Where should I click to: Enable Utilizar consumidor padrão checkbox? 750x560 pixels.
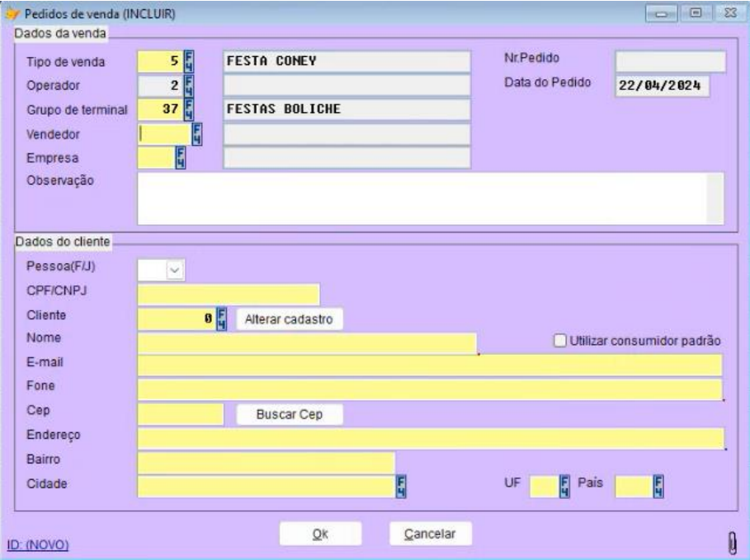(x=561, y=340)
